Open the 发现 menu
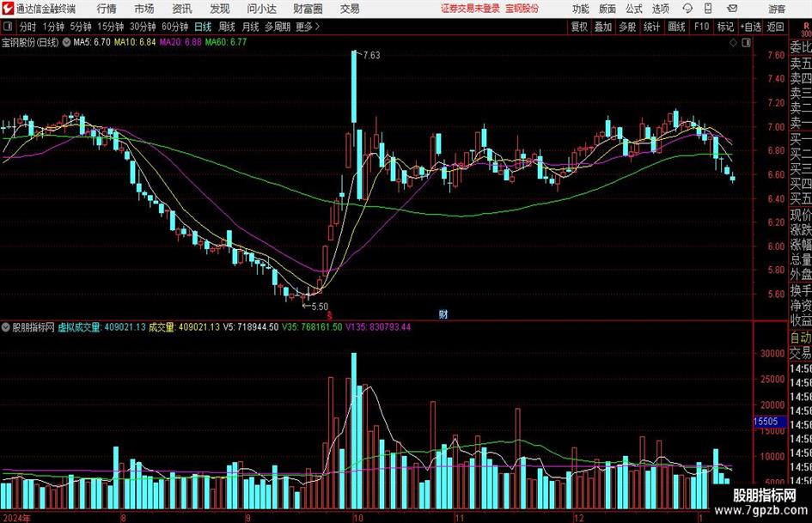This screenshot has width=812, height=523. coord(220,9)
